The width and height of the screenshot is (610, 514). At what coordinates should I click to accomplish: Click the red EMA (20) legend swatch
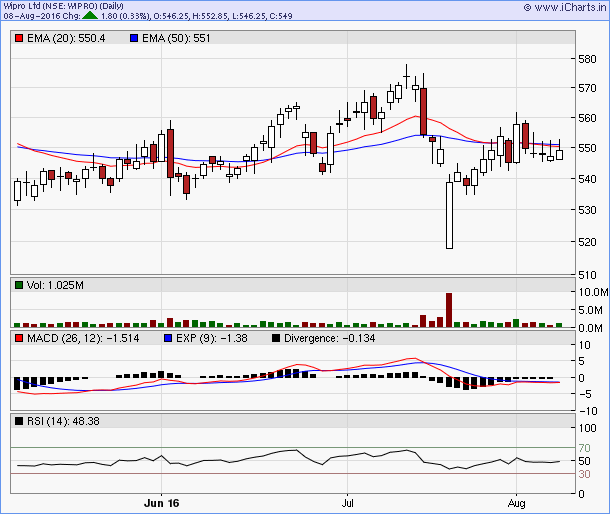pyautogui.click(x=19, y=38)
